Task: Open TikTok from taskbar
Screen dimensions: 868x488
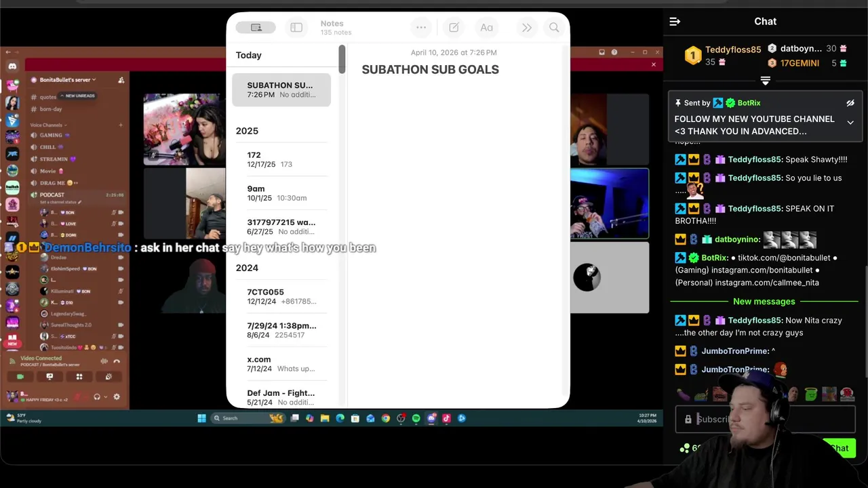Action: click(x=446, y=418)
